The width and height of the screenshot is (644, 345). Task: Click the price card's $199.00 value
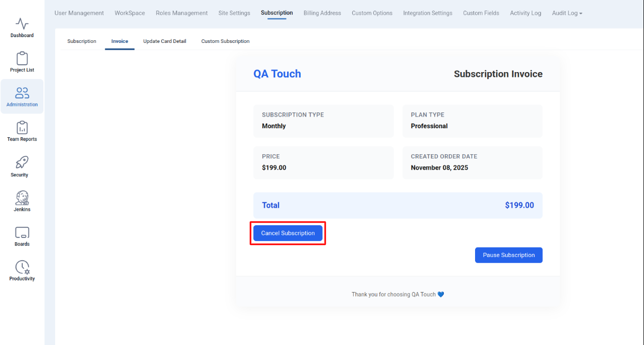pos(274,168)
